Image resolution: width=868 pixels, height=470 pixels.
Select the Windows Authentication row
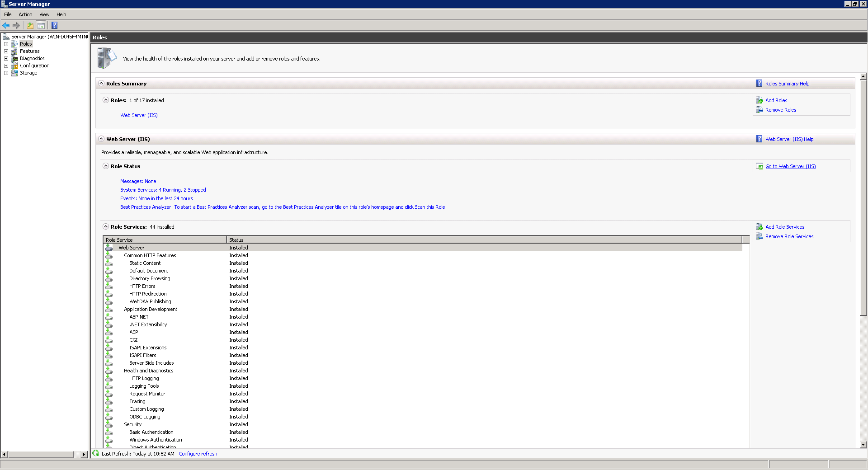(424, 440)
